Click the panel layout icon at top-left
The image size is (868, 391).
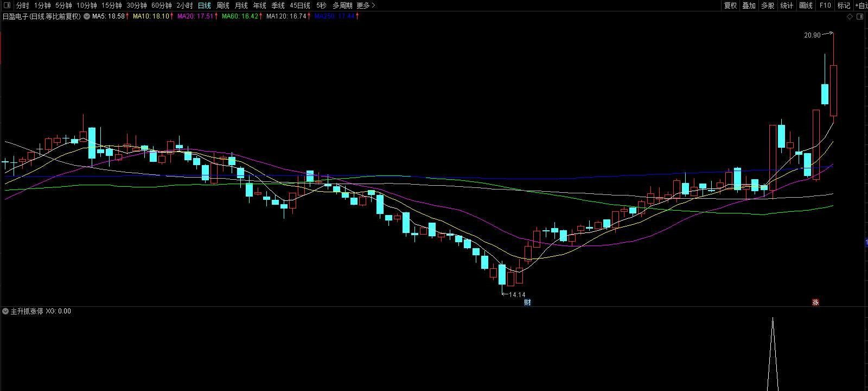7,5
